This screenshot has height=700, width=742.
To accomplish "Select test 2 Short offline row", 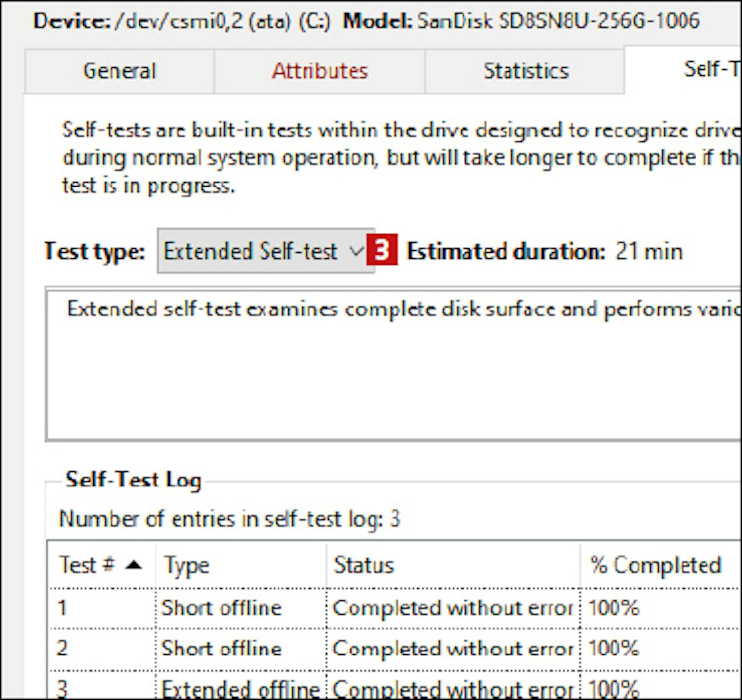I will point(221,649).
